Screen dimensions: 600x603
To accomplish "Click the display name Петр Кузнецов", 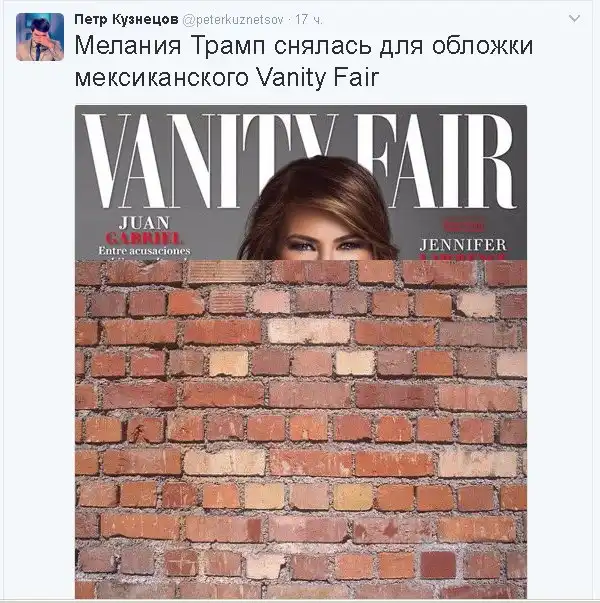I will (x=126, y=19).
